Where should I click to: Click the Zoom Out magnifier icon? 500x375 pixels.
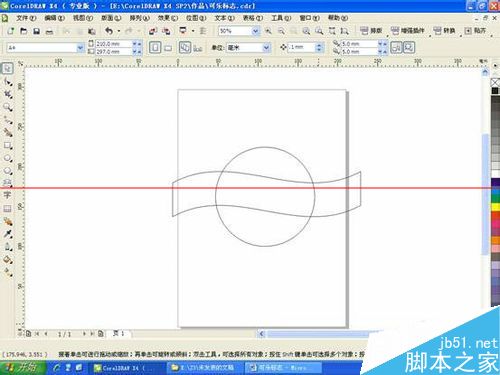pyautogui.click(x=281, y=31)
